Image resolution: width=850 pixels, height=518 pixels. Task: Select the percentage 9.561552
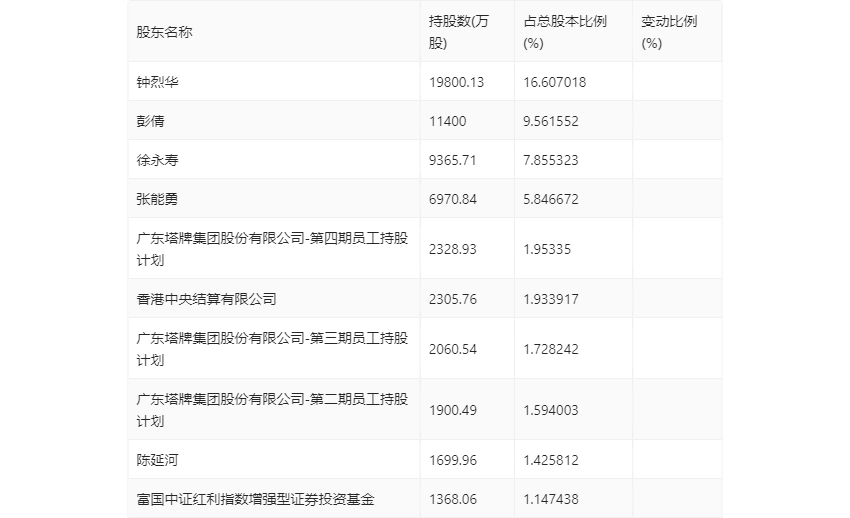[551, 121]
